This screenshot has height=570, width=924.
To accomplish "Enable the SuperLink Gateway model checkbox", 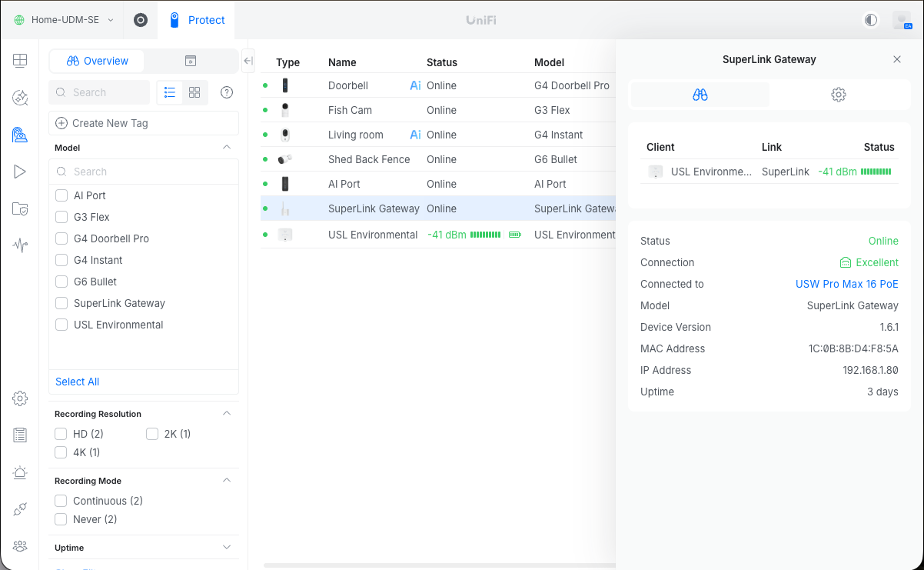I will click(61, 303).
